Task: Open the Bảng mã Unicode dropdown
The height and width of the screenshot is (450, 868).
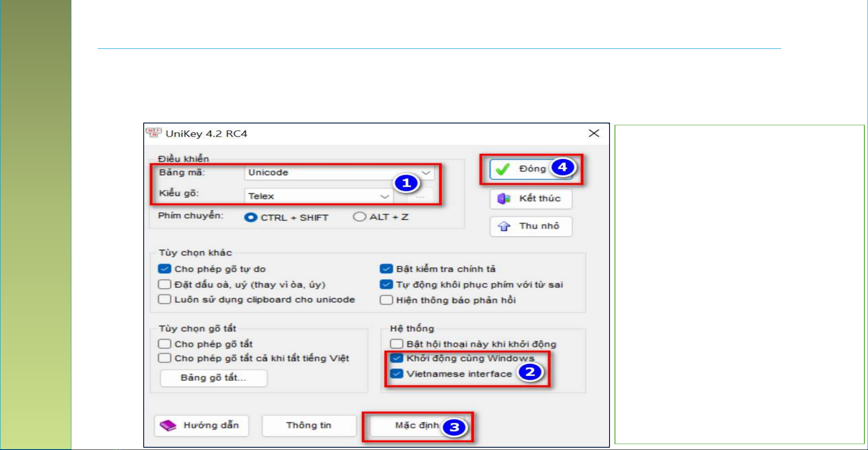Action: pos(339,172)
